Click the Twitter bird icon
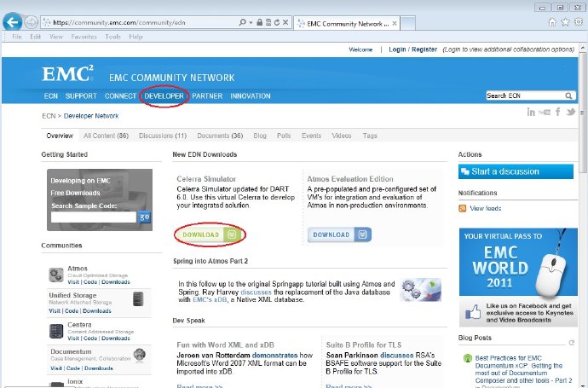The height and width of the screenshot is (388, 588). pos(571,112)
